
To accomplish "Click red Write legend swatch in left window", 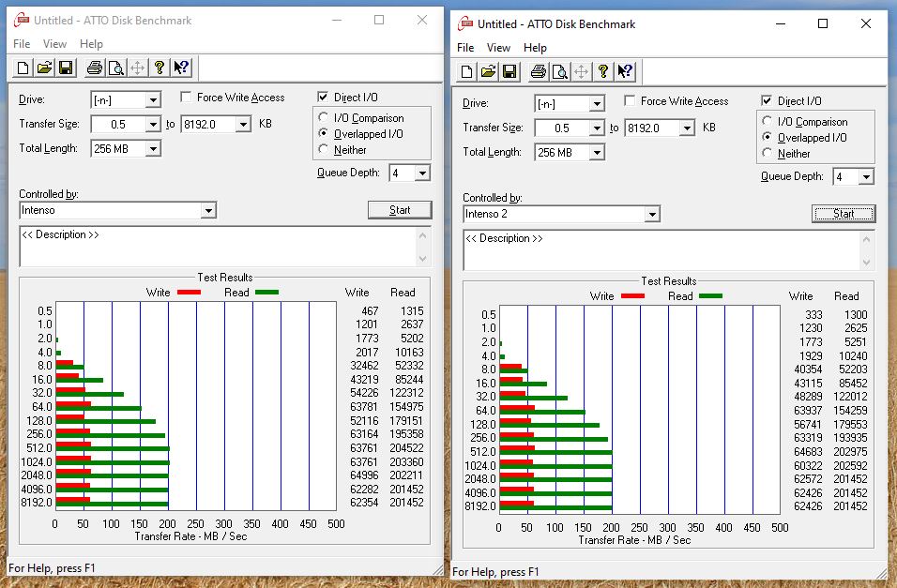I will [x=190, y=293].
